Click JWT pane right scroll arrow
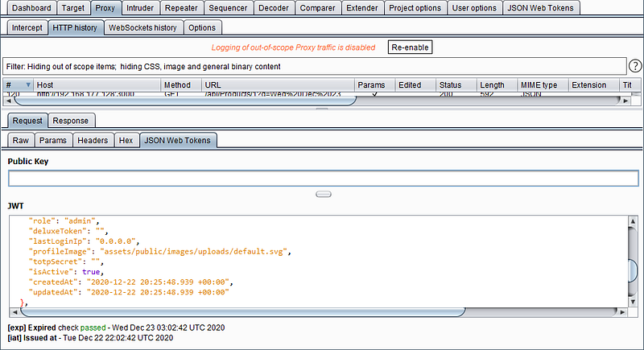The width and height of the screenshot is (644, 350). (x=622, y=312)
